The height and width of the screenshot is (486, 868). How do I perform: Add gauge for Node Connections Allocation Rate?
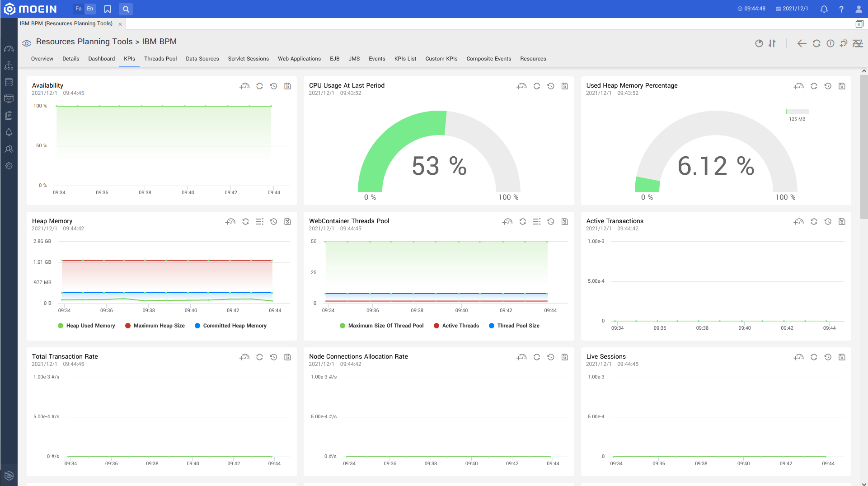[x=521, y=357]
